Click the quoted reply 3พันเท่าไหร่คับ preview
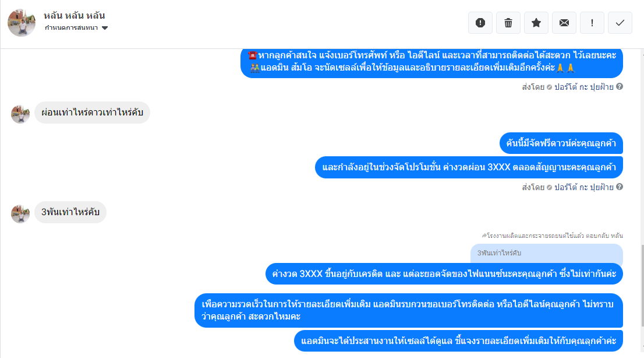The height and width of the screenshot is (358, 644). click(x=546, y=253)
